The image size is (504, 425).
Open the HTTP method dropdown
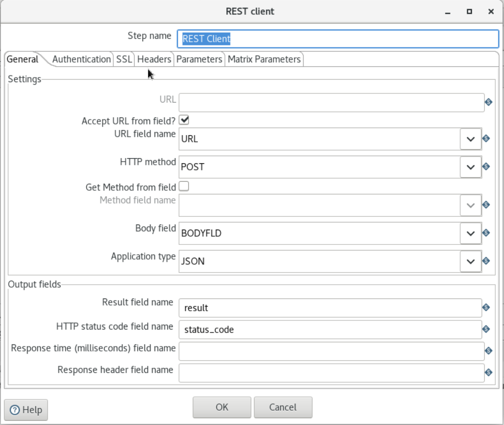[470, 166]
